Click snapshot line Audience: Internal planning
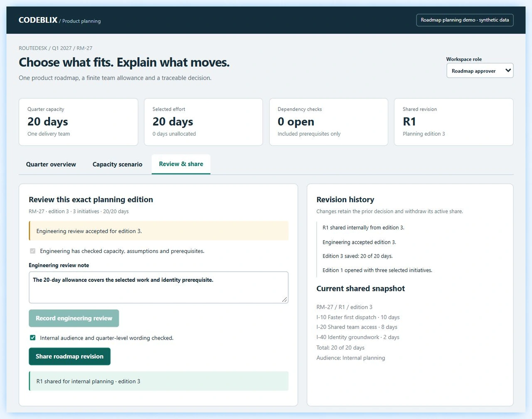The image size is (532, 419). click(351, 358)
